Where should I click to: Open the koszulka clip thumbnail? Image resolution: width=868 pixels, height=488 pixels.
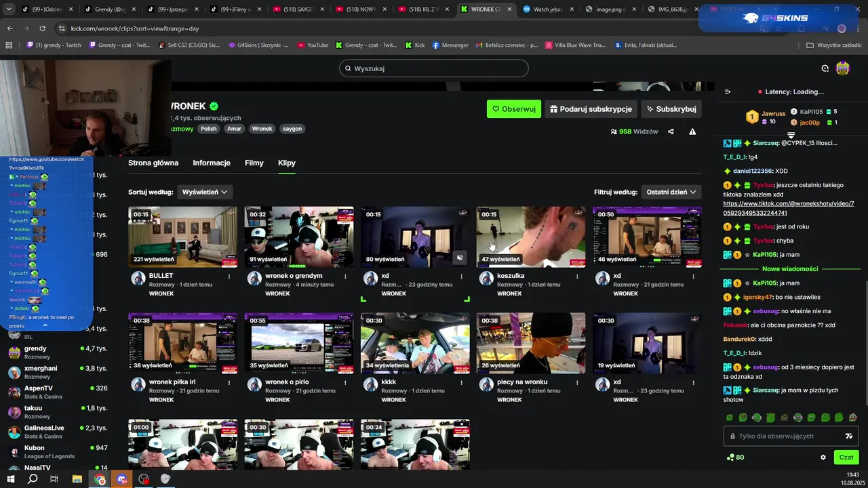(x=531, y=237)
